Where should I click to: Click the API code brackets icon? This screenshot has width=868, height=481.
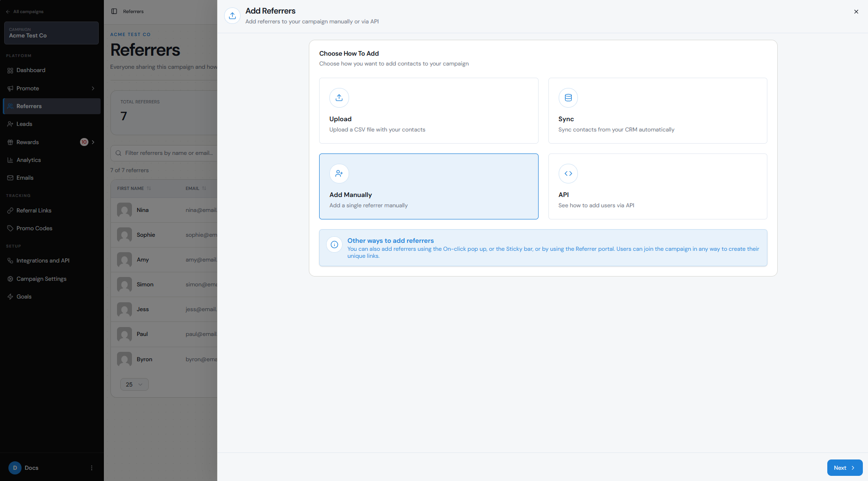(568, 174)
